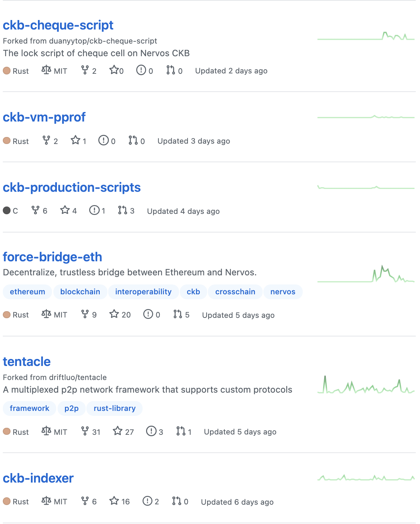
Task: View ckb-cheque-script activity sparkline graph
Action: (366, 36)
